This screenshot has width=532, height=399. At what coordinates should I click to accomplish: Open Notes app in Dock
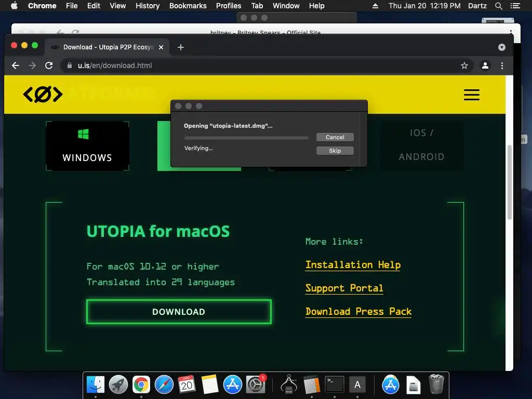point(210,385)
